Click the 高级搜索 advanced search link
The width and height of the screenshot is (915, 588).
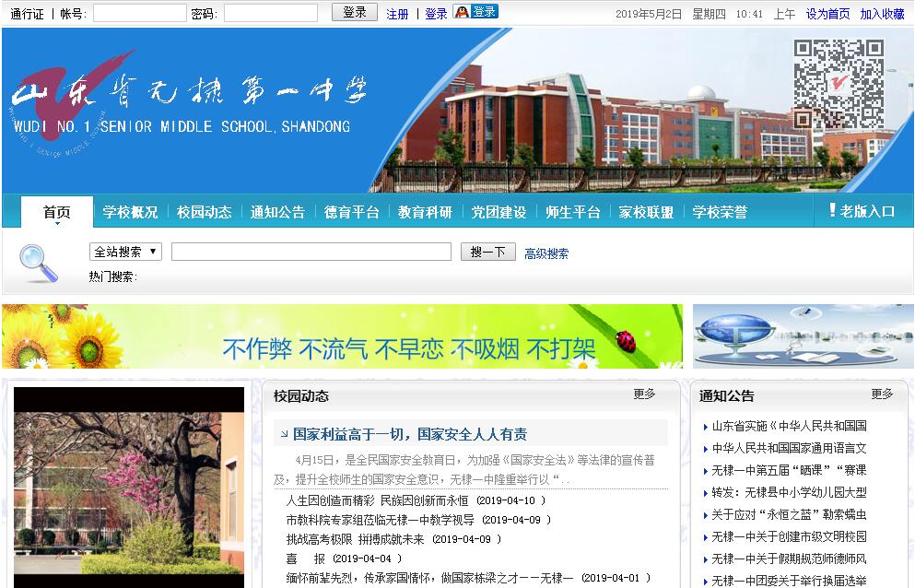546,253
